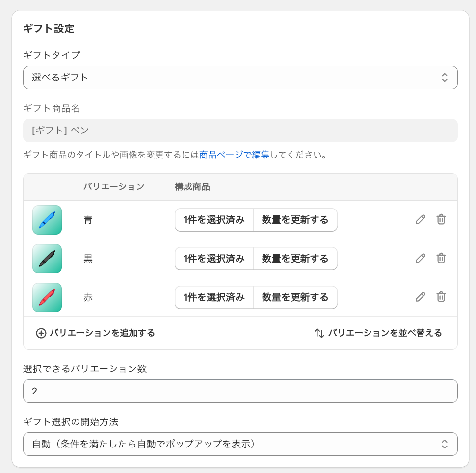476x473 pixels.
Task: Click 1件を選択済み button for 青
Action: tap(214, 220)
